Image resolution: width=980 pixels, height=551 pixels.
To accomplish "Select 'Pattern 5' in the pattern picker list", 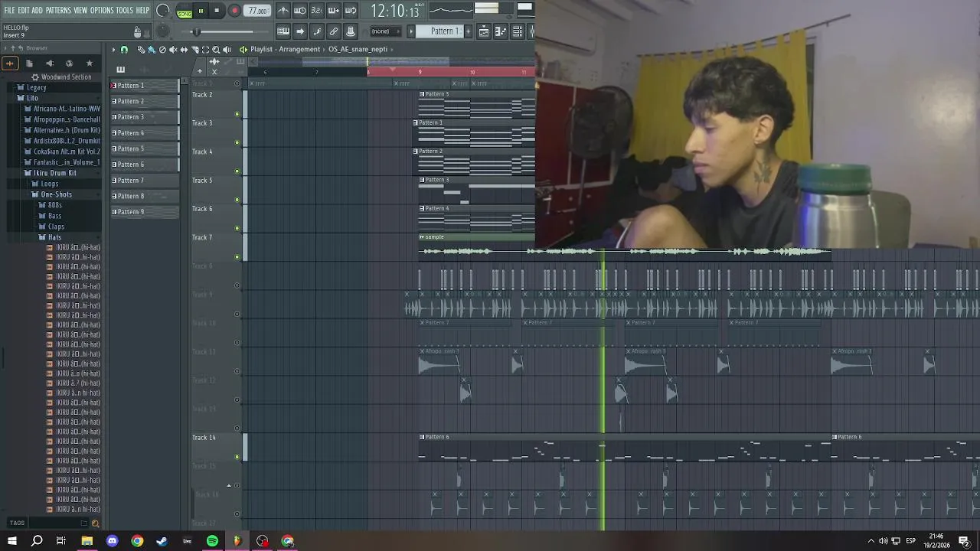I will click(x=145, y=148).
